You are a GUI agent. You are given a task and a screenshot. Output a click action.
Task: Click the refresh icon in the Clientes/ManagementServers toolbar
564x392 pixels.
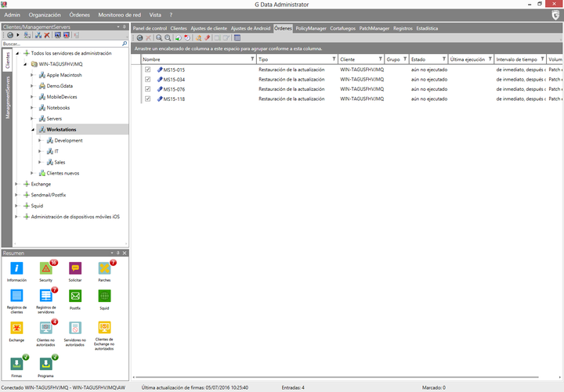pyautogui.click(x=10, y=35)
